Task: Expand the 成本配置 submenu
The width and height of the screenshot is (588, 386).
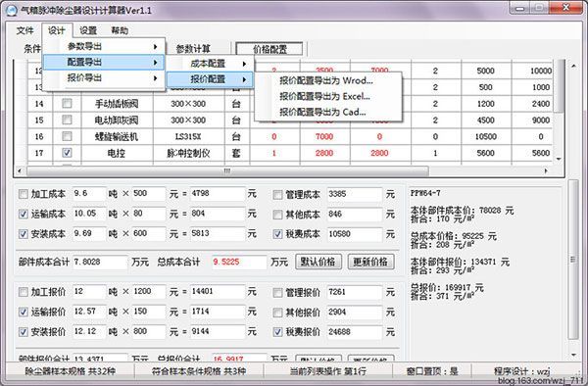Action: click(x=210, y=64)
